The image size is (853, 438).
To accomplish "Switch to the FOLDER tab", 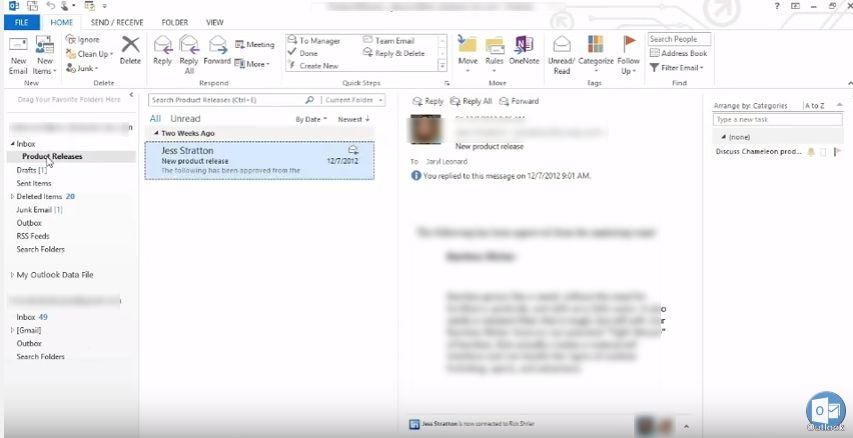I will coord(175,22).
